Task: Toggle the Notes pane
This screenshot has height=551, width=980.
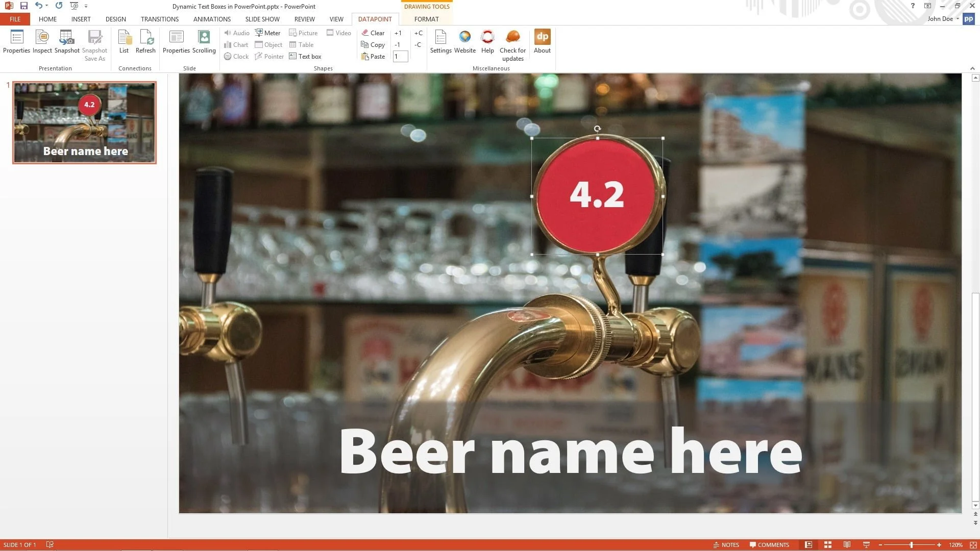Action: click(726, 544)
